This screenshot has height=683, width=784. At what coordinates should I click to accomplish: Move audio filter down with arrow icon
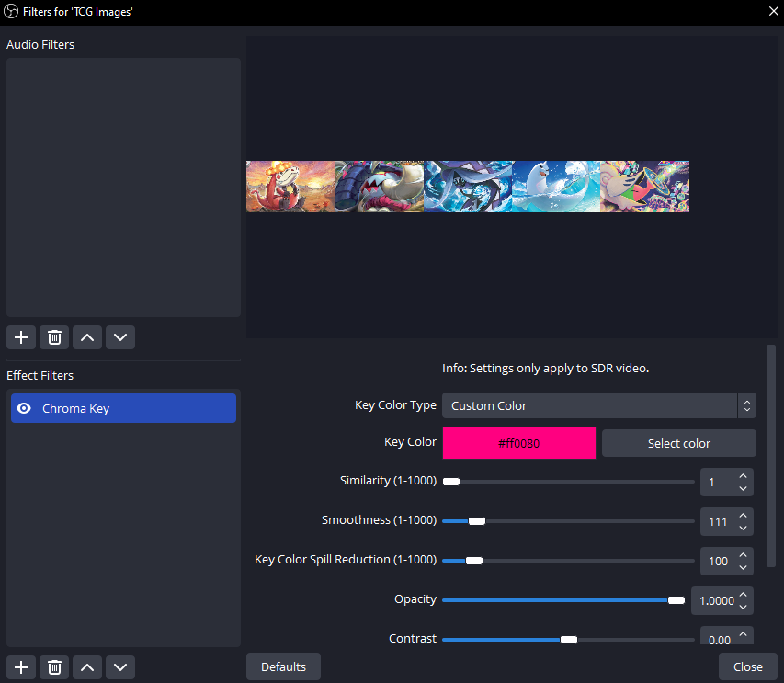120,337
